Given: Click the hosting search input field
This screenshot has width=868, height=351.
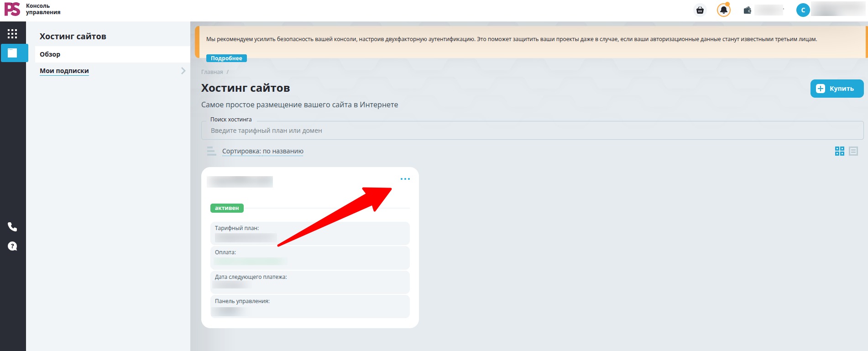Looking at the screenshot, I should [x=532, y=131].
